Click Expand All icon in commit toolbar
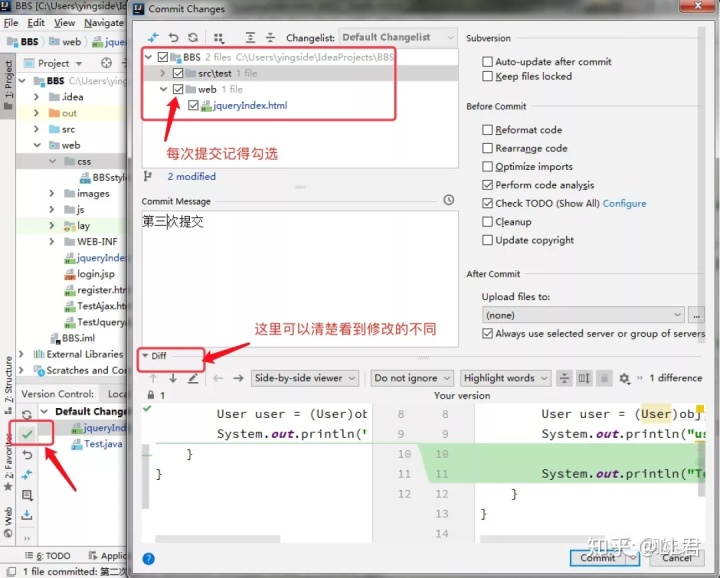Viewport: 720px width, 578px height. 250,38
